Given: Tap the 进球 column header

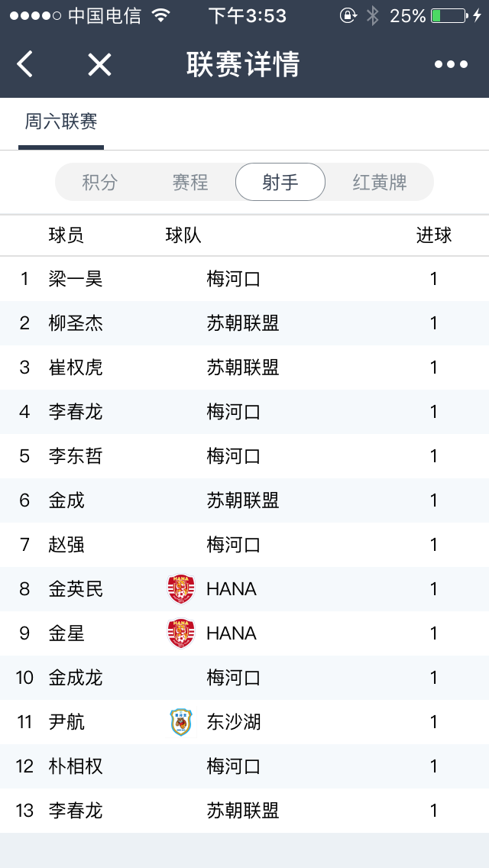Looking at the screenshot, I should tap(433, 235).
